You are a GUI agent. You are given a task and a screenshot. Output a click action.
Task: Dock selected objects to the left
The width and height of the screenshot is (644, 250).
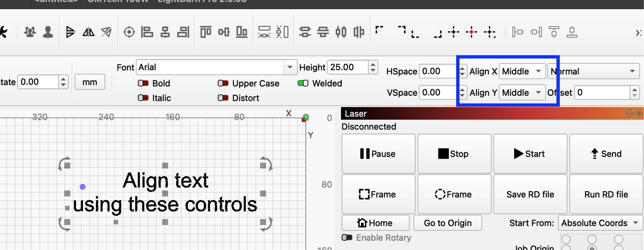tap(518, 32)
